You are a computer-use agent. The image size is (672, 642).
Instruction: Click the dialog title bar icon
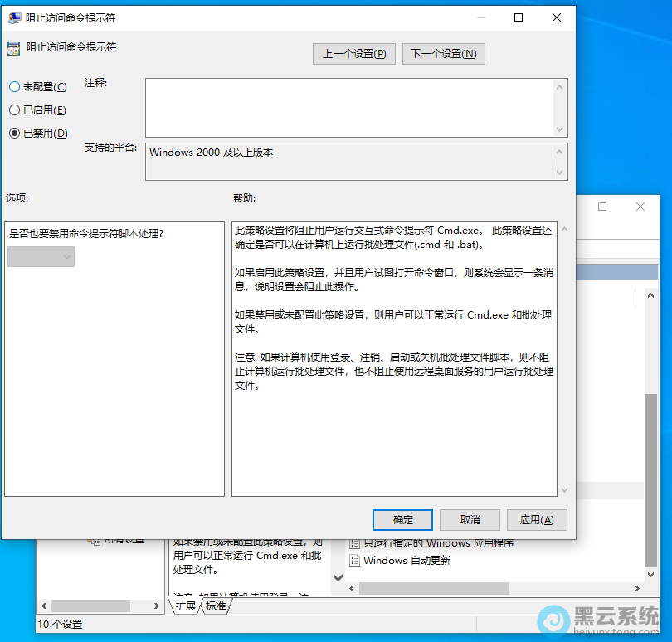(x=14, y=17)
